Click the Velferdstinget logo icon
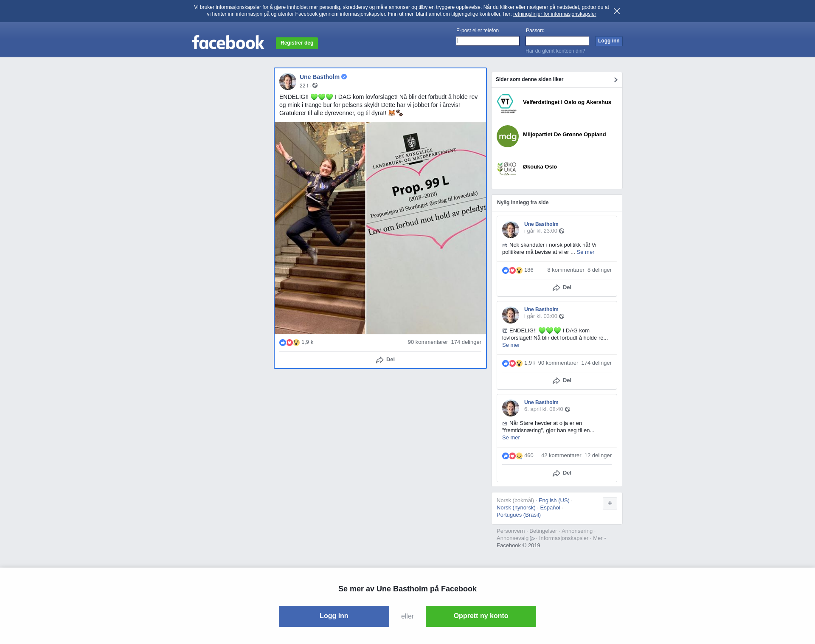Screen dimensions: 815x644 coord(507,104)
